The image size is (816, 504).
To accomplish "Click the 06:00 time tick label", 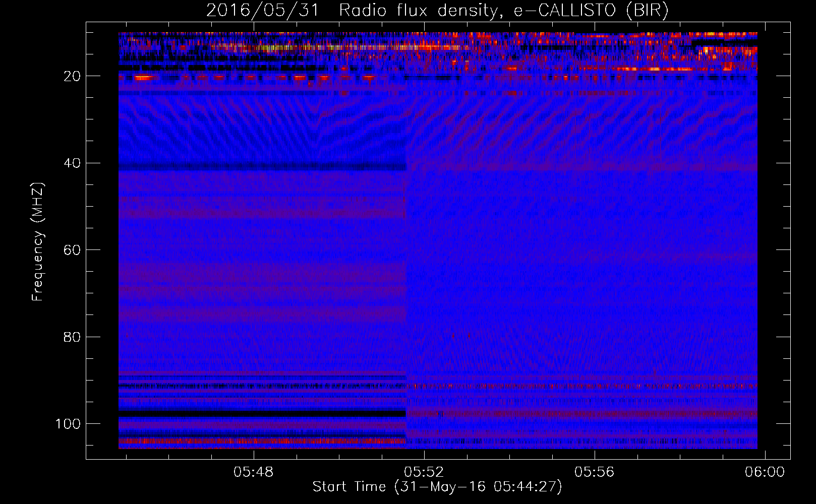I will pos(765,472).
